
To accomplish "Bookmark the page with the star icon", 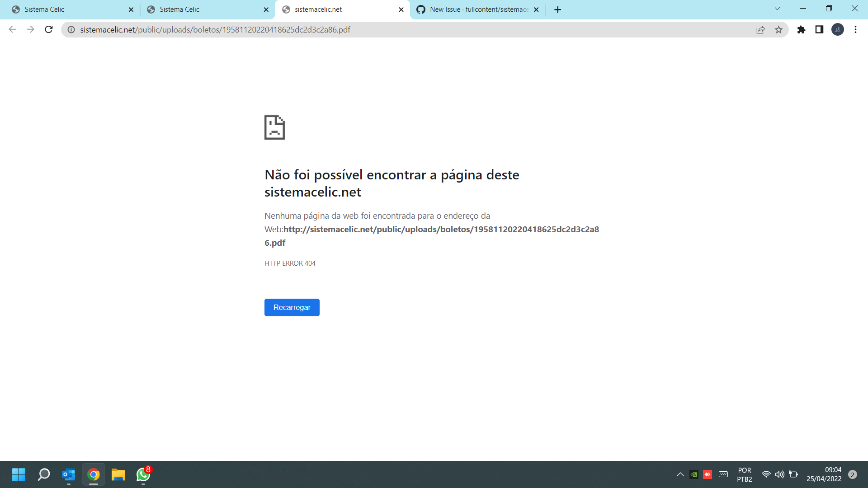I will [x=778, y=29].
